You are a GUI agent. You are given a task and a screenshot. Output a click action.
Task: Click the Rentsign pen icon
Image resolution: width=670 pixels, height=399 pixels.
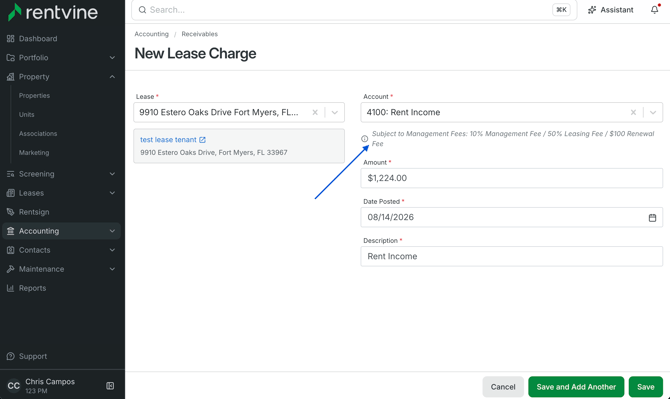[x=11, y=212]
